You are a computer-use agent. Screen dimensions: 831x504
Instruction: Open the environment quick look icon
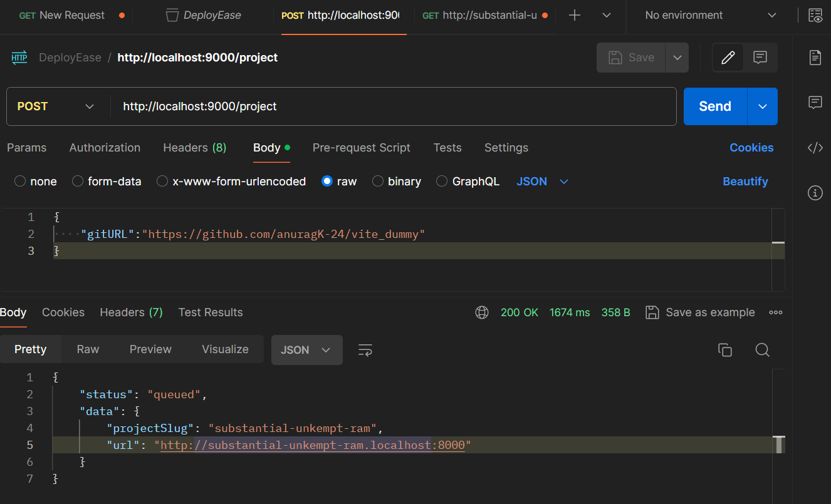tap(815, 15)
